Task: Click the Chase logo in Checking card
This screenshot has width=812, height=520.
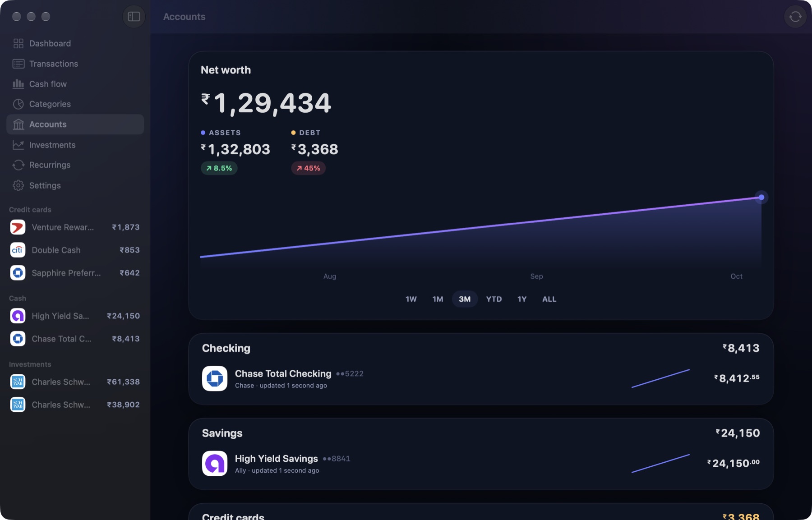Action: 215,378
